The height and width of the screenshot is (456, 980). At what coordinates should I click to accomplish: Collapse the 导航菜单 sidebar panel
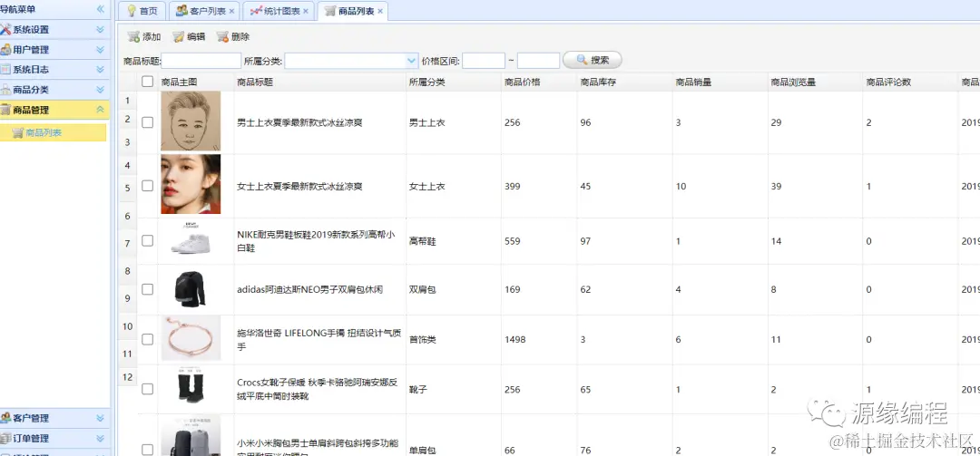pos(100,9)
